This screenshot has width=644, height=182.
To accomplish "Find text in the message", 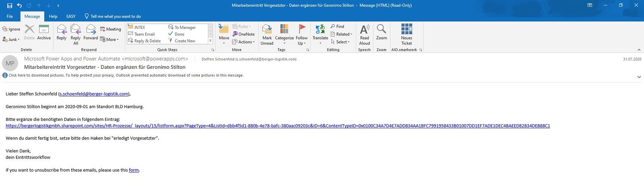I will (x=337, y=26).
